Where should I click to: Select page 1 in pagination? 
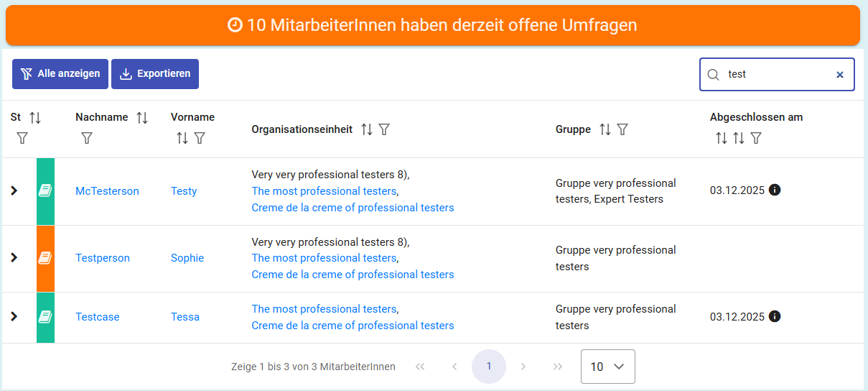pos(489,367)
